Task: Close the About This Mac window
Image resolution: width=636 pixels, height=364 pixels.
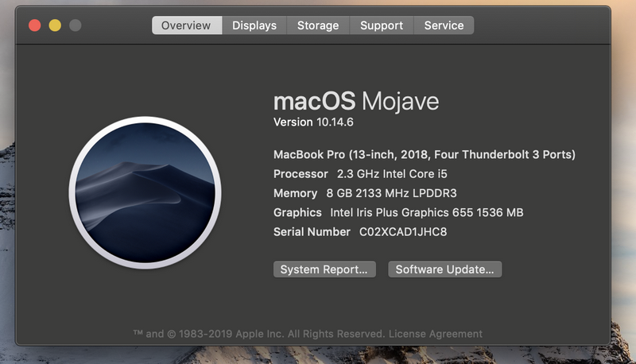Action: (35, 25)
